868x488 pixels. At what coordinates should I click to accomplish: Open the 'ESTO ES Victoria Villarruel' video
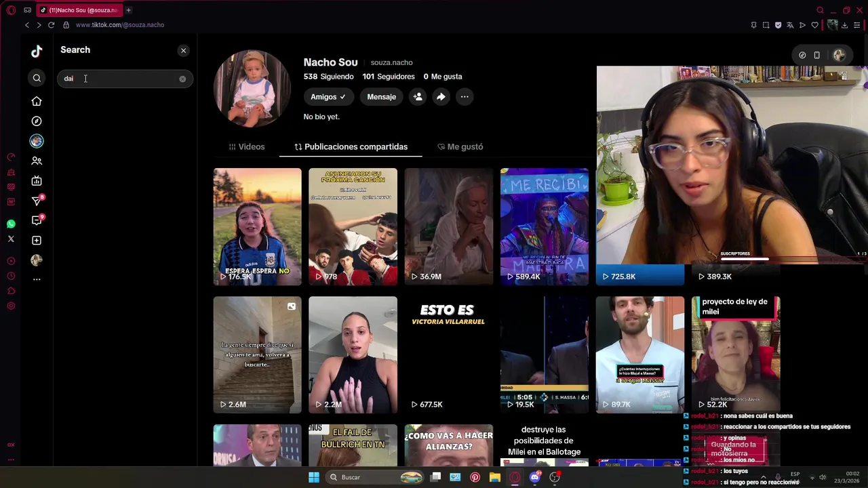point(448,354)
